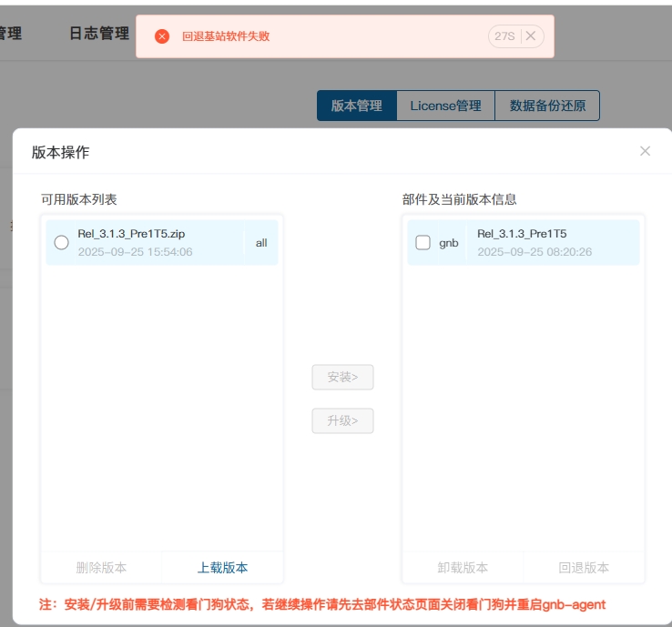Switch to the 版本管理 tab
This screenshot has height=627, width=672.
point(356,106)
